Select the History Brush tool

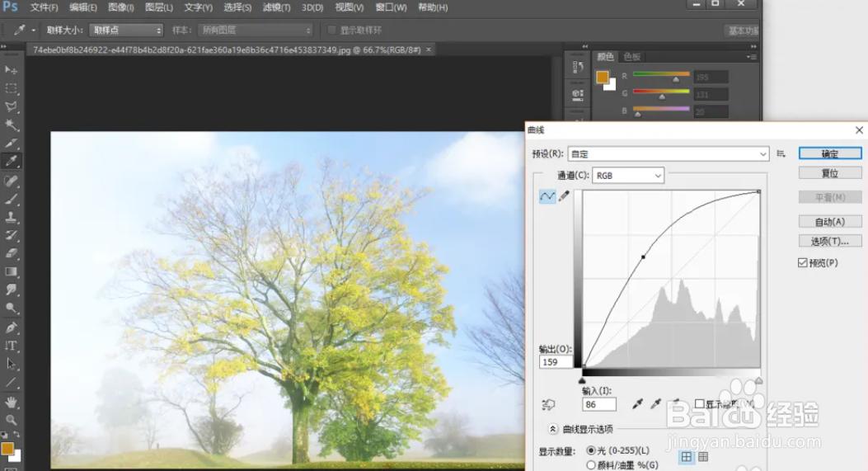point(11,236)
